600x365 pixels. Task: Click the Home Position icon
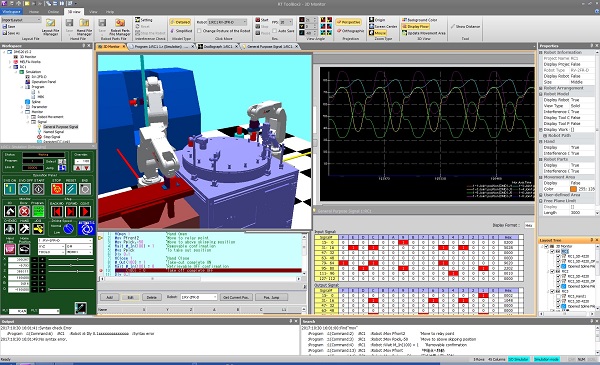(24, 249)
